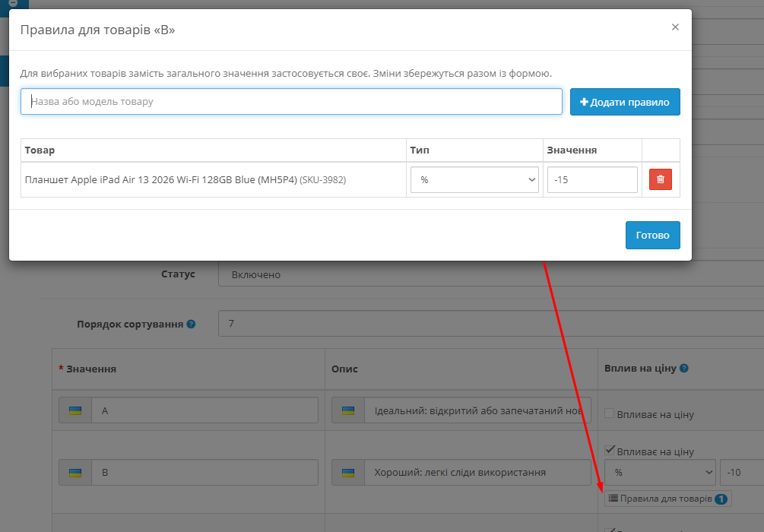Click the help icon beside Порядок сортування

tap(191, 324)
